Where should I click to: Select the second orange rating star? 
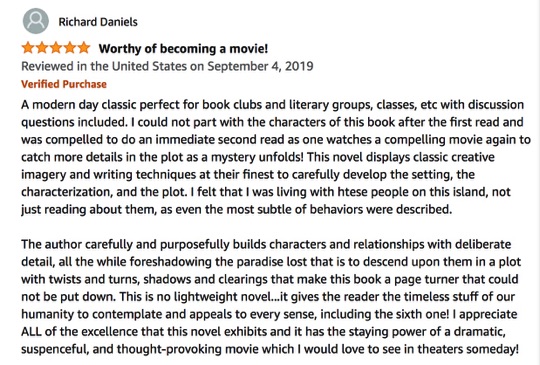pyautogui.click(x=42, y=48)
